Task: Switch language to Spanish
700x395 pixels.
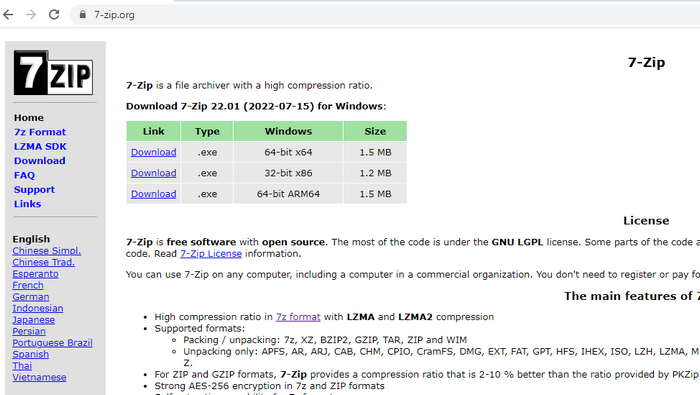Action: [x=30, y=354]
